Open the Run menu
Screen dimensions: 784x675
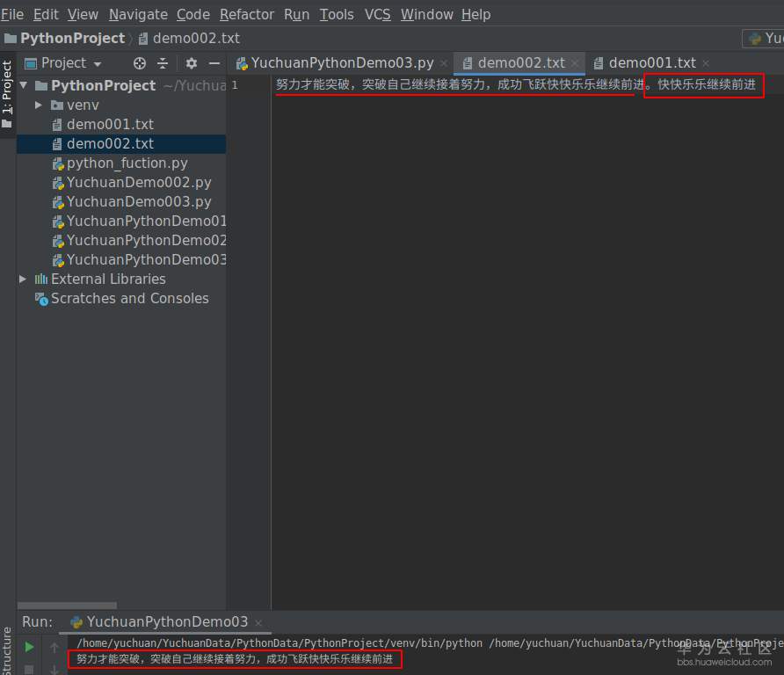(296, 14)
